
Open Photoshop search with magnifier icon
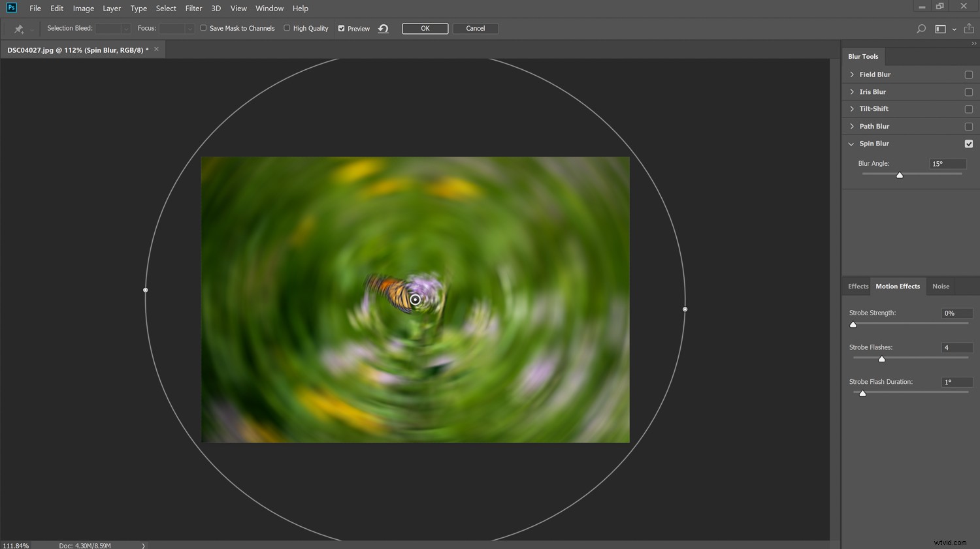coord(921,28)
